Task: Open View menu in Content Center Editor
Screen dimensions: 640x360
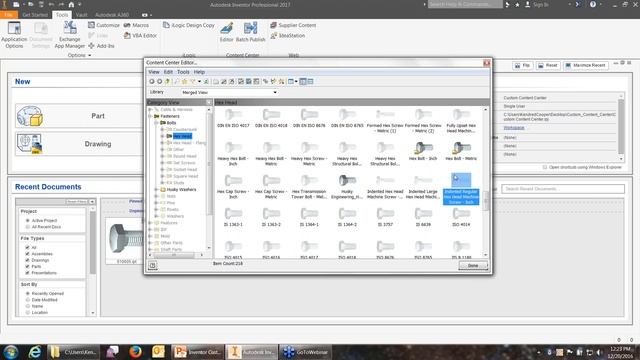Action: coord(154,72)
